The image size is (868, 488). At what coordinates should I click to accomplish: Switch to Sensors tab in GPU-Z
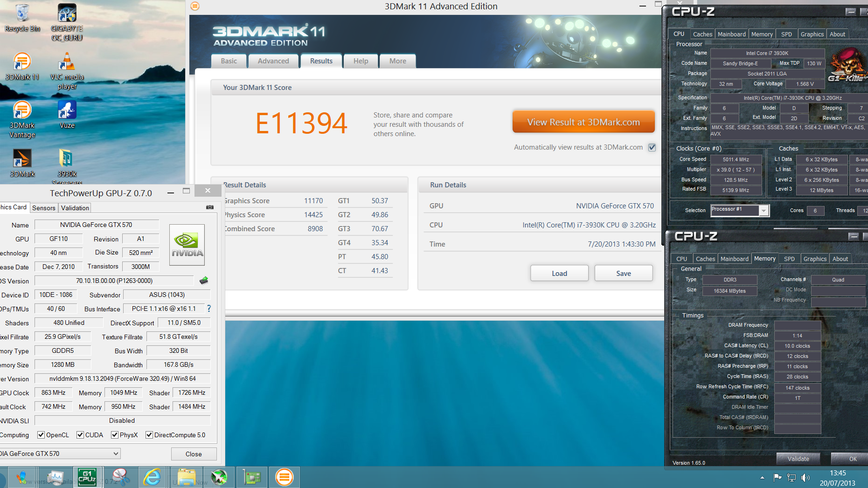(x=44, y=208)
